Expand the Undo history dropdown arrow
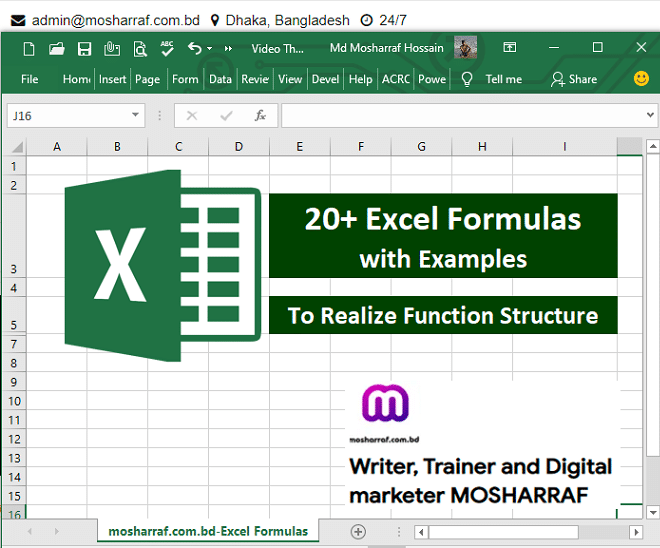 (x=210, y=49)
